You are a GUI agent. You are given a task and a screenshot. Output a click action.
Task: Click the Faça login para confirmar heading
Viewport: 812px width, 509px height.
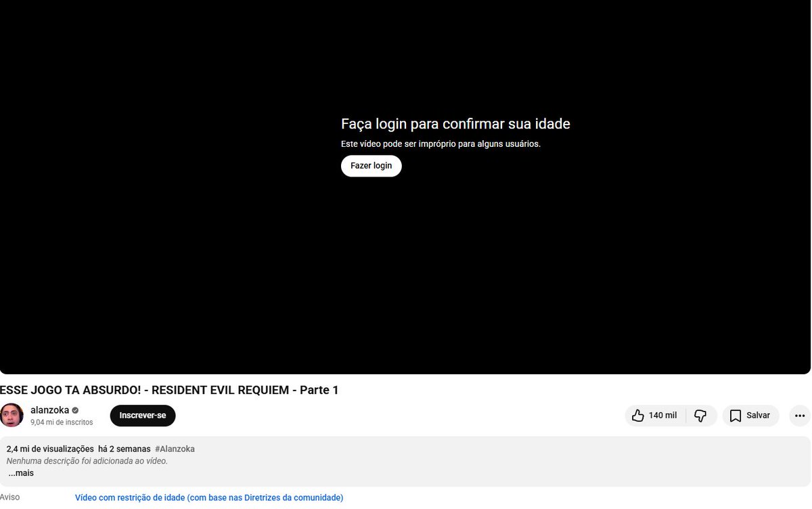(x=455, y=124)
